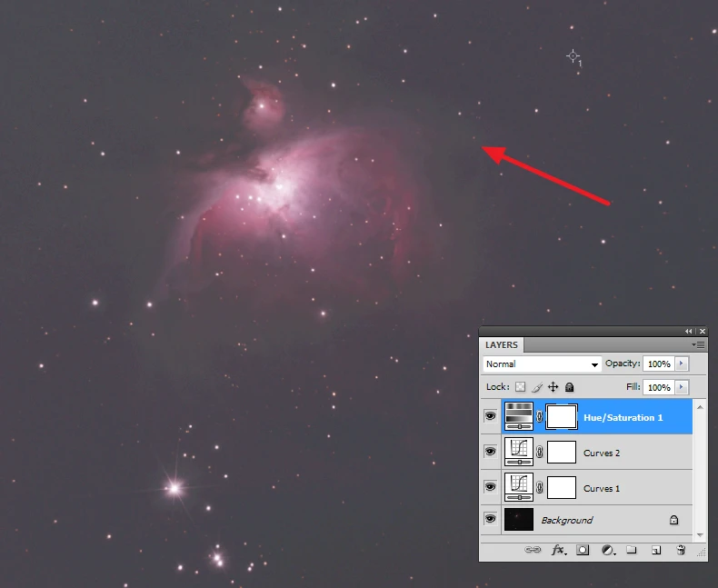Create new fill or adjustment layer

point(607,550)
